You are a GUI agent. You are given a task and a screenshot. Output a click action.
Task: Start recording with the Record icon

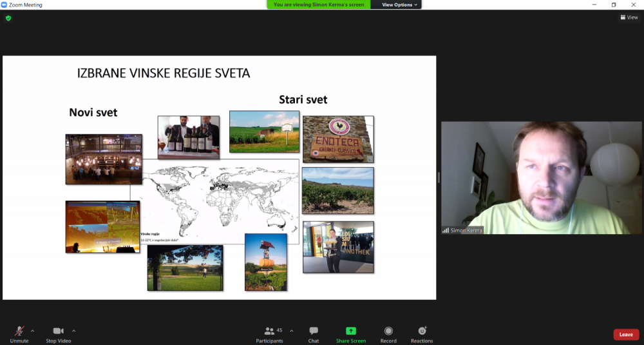click(388, 331)
